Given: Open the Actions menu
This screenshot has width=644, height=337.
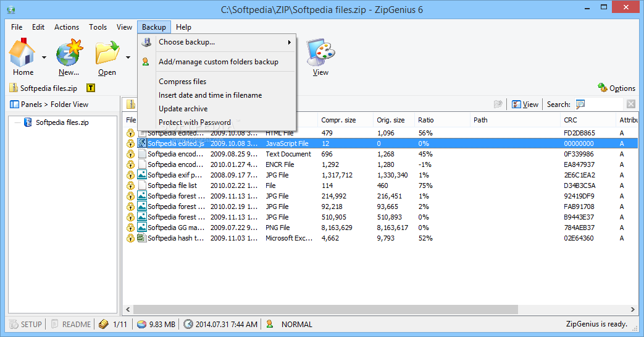Looking at the screenshot, I should [67, 27].
